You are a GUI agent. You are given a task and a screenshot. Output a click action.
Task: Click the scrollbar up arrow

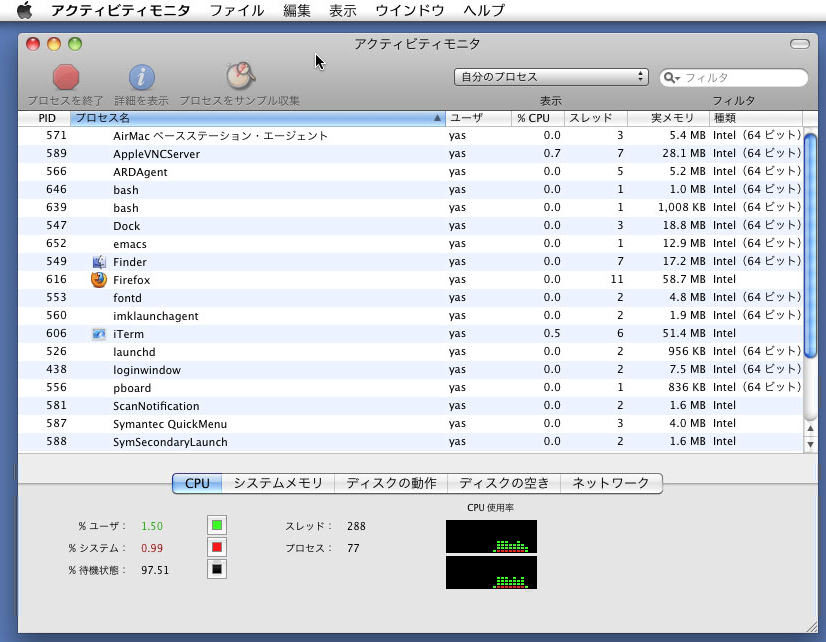810,428
